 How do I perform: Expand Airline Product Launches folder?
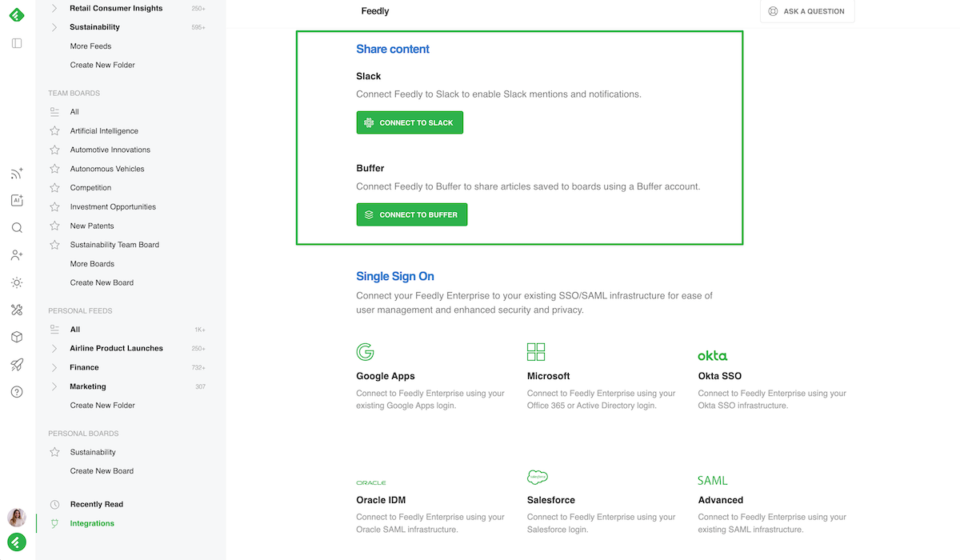[54, 348]
